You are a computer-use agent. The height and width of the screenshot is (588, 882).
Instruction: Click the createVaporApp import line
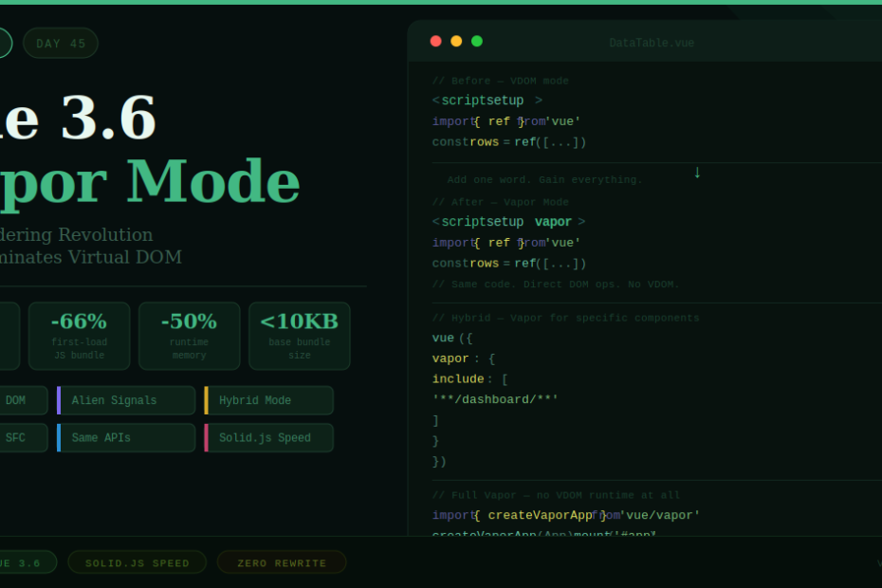pyautogui.click(x=565, y=516)
